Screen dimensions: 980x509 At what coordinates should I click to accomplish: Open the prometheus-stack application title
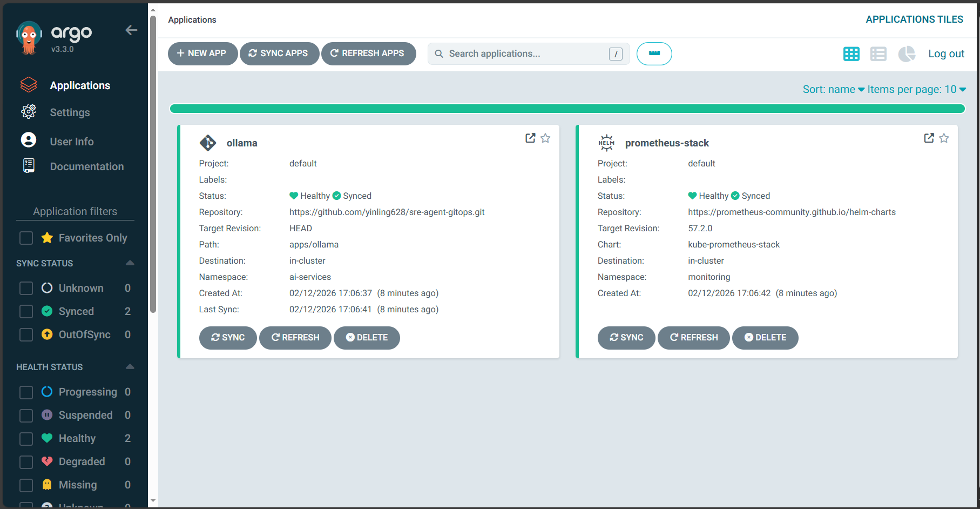667,143
